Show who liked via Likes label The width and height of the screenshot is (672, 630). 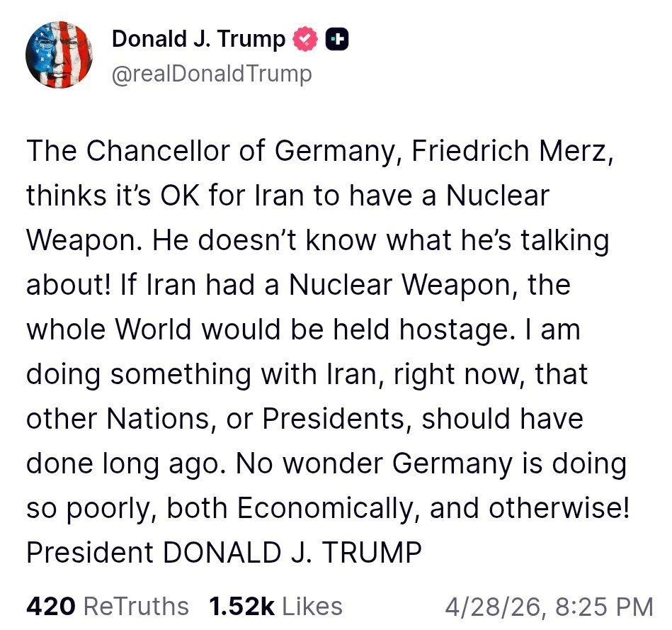point(312,606)
